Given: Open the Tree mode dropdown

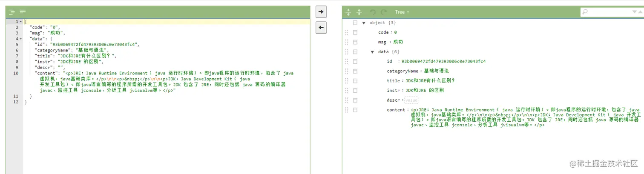Looking at the screenshot, I should point(402,12).
